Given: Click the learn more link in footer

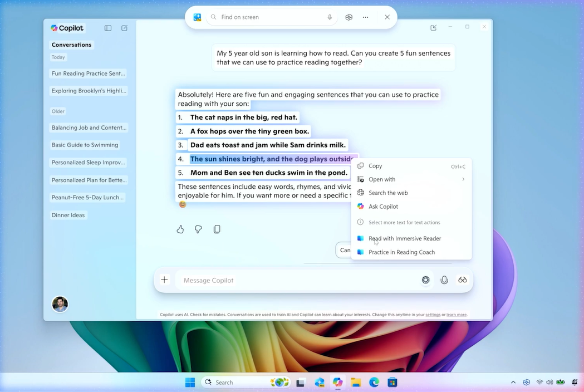Looking at the screenshot, I should click(457, 315).
